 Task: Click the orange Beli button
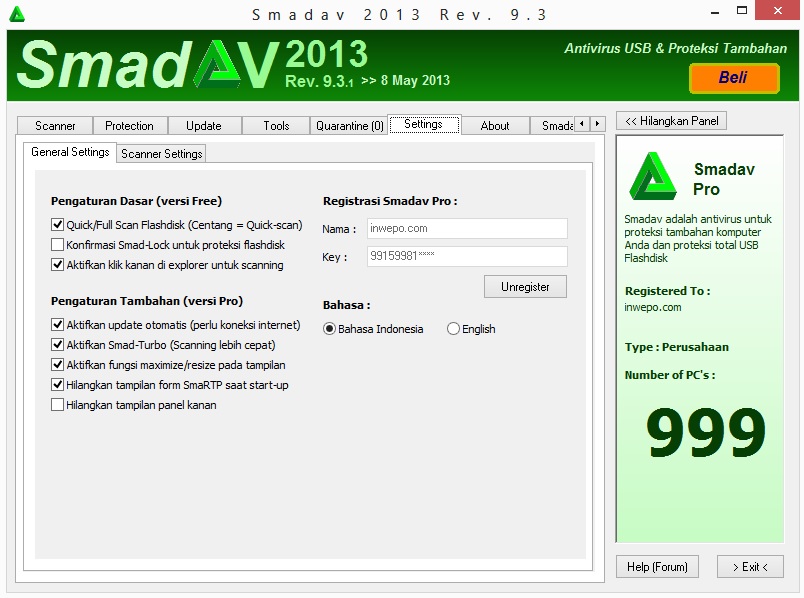tap(734, 78)
